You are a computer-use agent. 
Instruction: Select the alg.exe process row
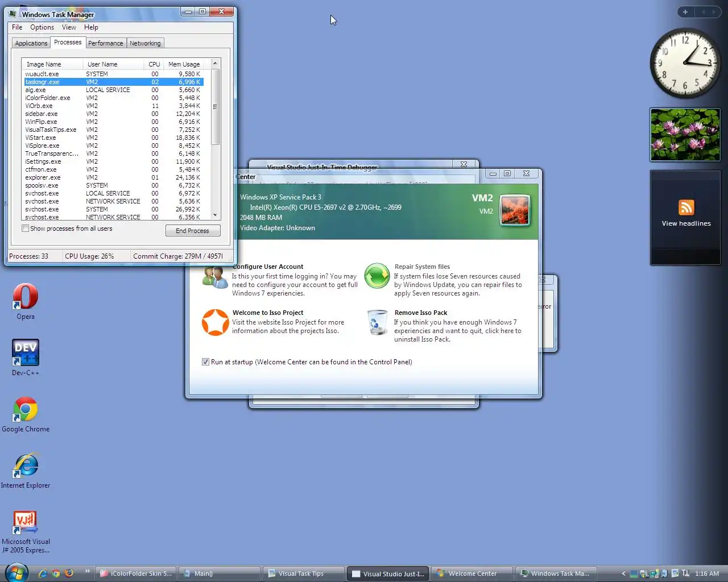click(x=113, y=90)
